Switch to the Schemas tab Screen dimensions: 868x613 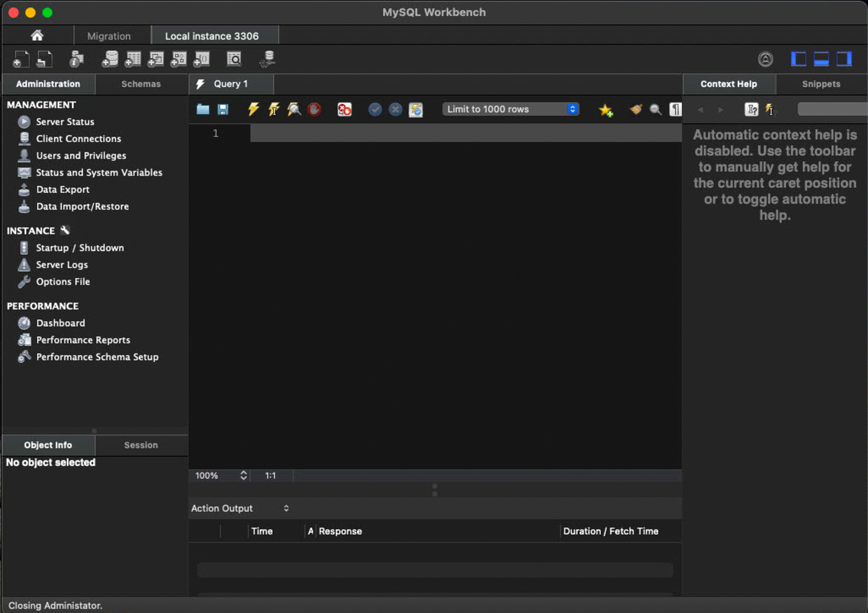click(x=141, y=84)
